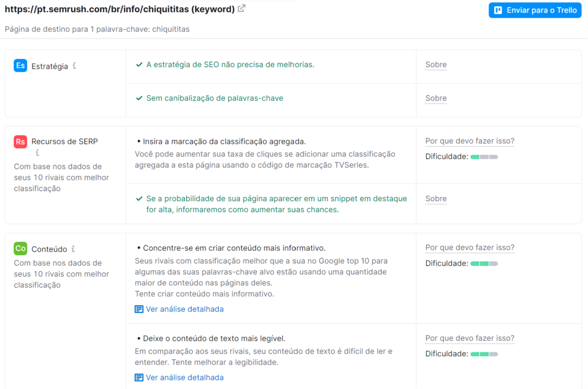The height and width of the screenshot is (389, 588).
Task: Click the red Rs SERP badge icon
Action: pos(21,141)
